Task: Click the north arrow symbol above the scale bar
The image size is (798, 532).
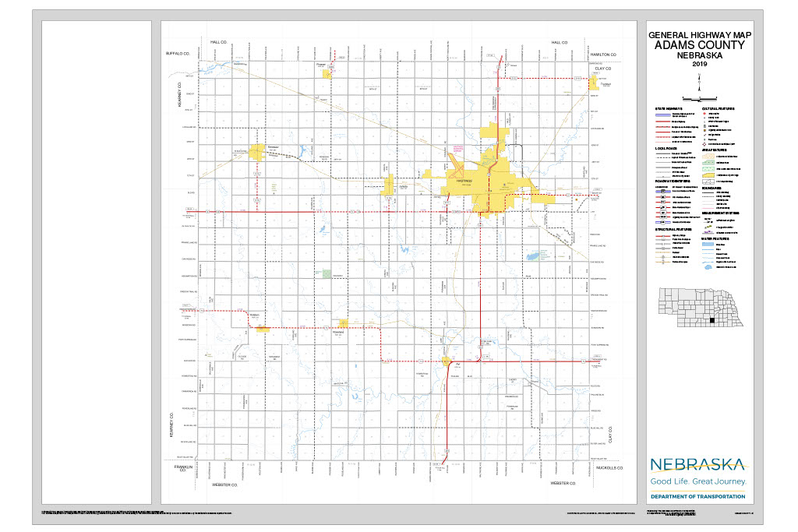Action: click(700, 86)
